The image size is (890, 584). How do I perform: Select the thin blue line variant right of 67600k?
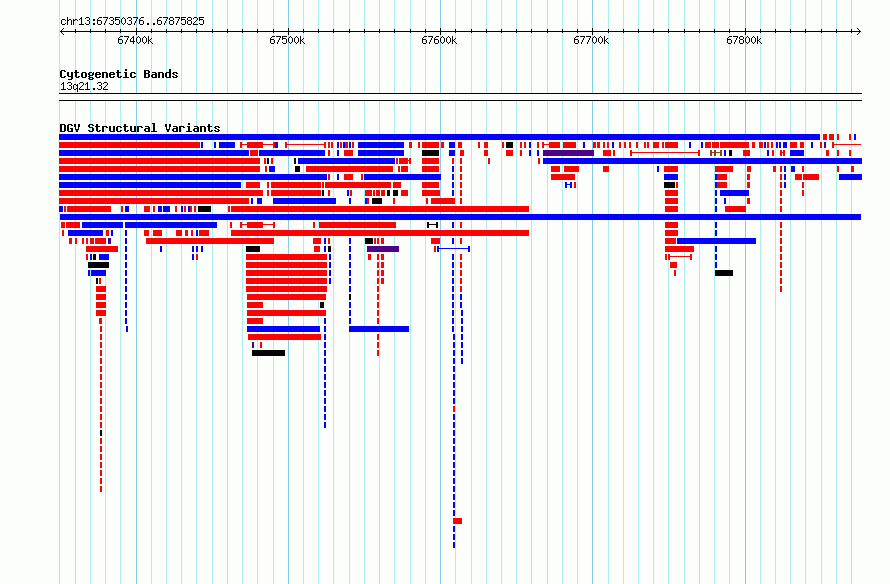(454, 249)
